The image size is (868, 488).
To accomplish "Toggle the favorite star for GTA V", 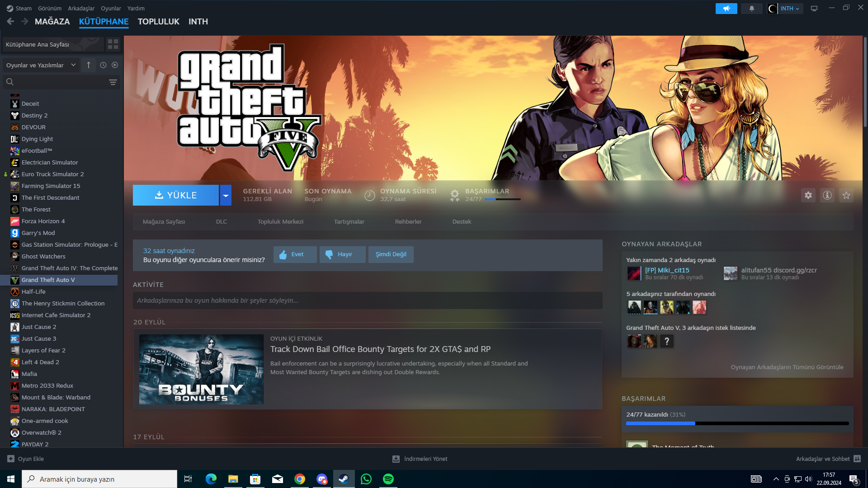I will 846,195.
